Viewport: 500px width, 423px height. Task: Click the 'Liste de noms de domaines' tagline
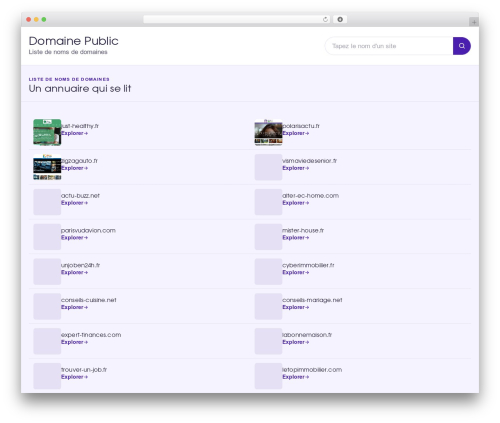coord(68,52)
